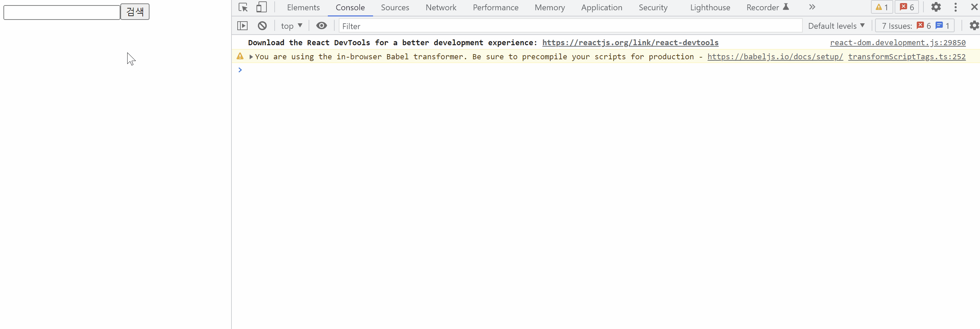Expand the Babel transformer warning message
Viewport: 980px width, 329px height.
click(x=251, y=57)
